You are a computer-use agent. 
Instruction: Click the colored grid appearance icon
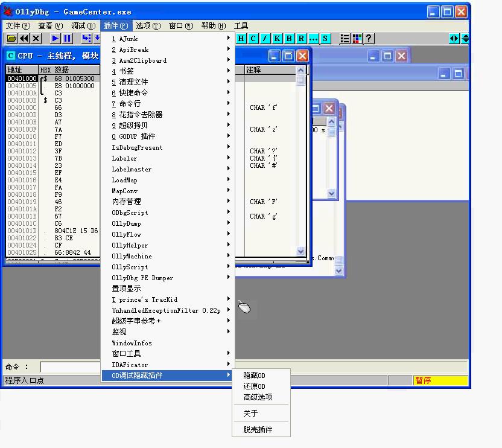click(357, 39)
